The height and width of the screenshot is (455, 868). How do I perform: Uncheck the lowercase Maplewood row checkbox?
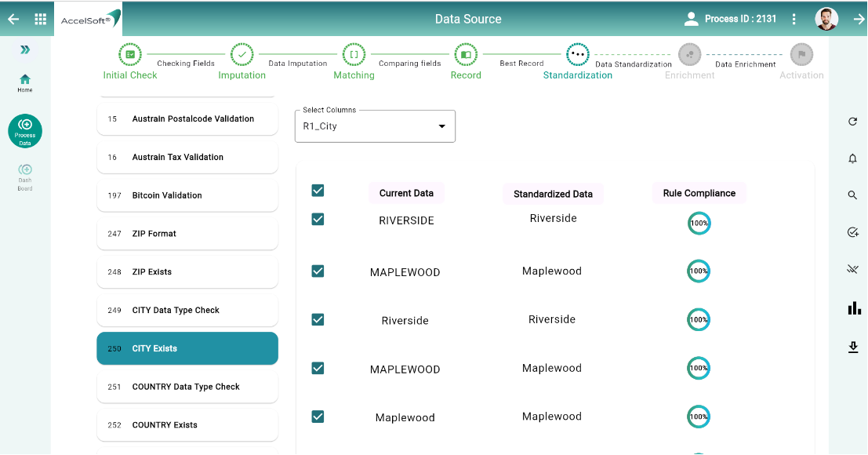[x=318, y=417]
